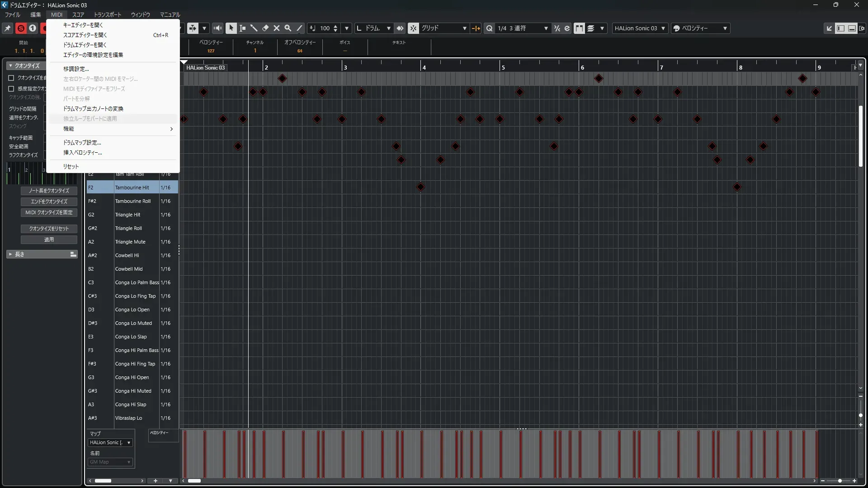Enable the first Quantize checkbox
The height and width of the screenshot is (488, 868).
pos(11,78)
